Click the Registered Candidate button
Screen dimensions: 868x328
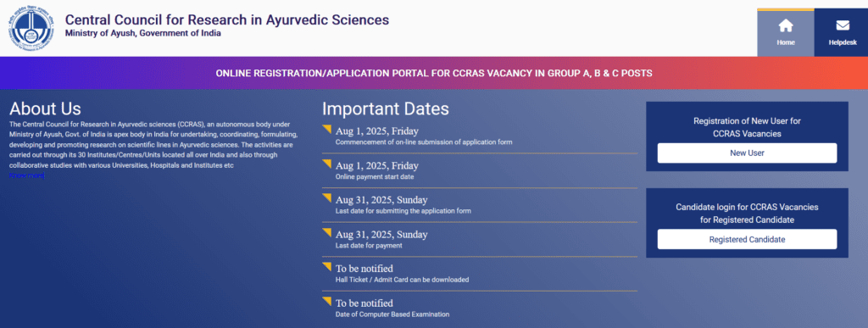pos(747,240)
